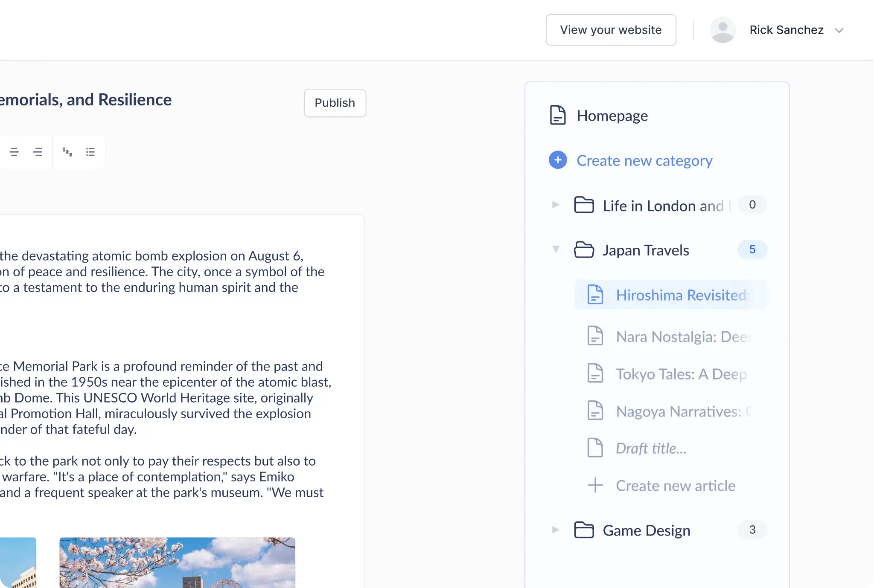The width and height of the screenshot is (874, 588).
Task: Open the Rick Sanchez account dropdown
Action: tap(839, 30)
